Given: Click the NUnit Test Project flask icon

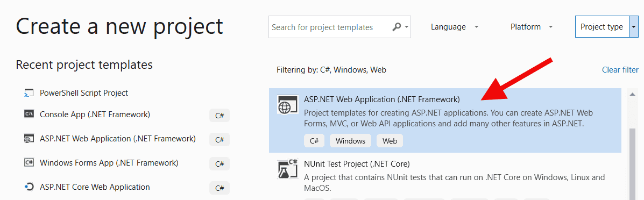Looking at the screenshot, I should pyautogui.click(x=287, y=169).
